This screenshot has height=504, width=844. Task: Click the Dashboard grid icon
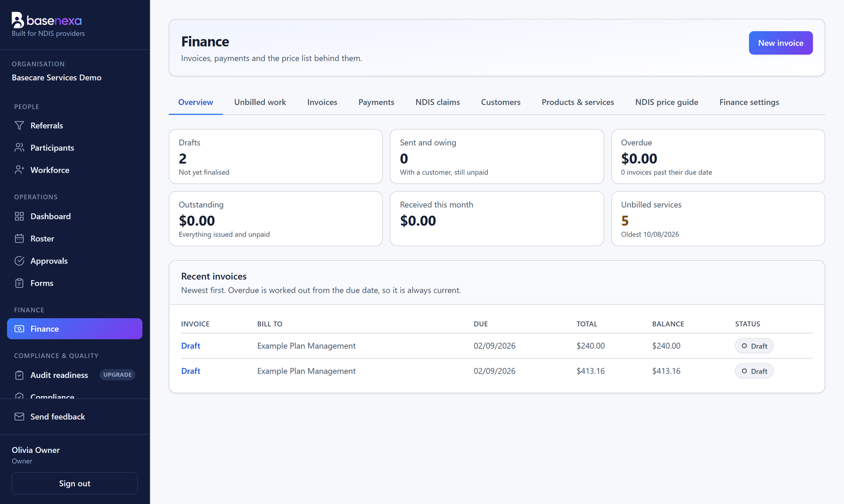[x=20, y=216]
